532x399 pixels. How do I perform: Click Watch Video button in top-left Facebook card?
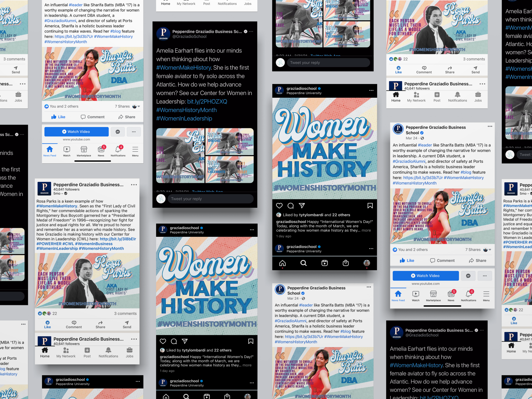76,132
